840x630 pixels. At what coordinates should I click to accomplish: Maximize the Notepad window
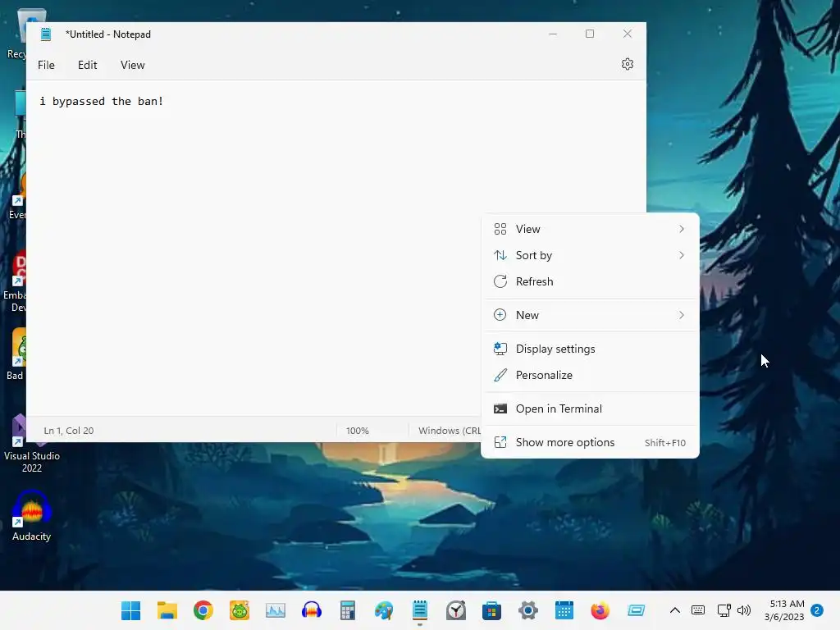pyautogui.click(x=590, y=34)
